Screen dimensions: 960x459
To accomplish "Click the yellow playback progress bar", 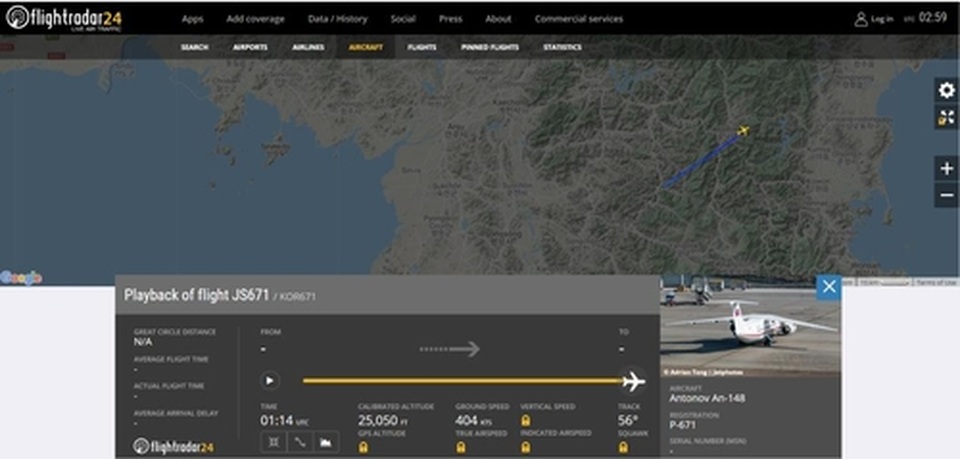I will tap(460, 380).
